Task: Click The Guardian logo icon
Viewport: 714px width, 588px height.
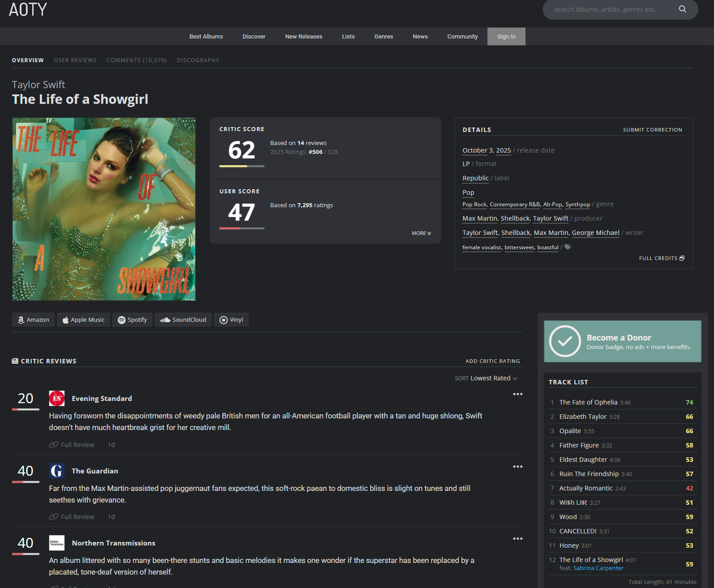Action: (x=57, y=471)
